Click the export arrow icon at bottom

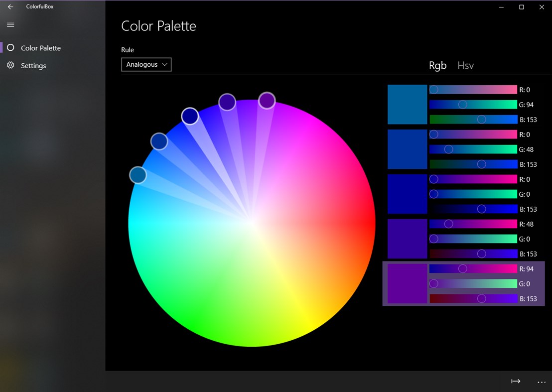516,382
